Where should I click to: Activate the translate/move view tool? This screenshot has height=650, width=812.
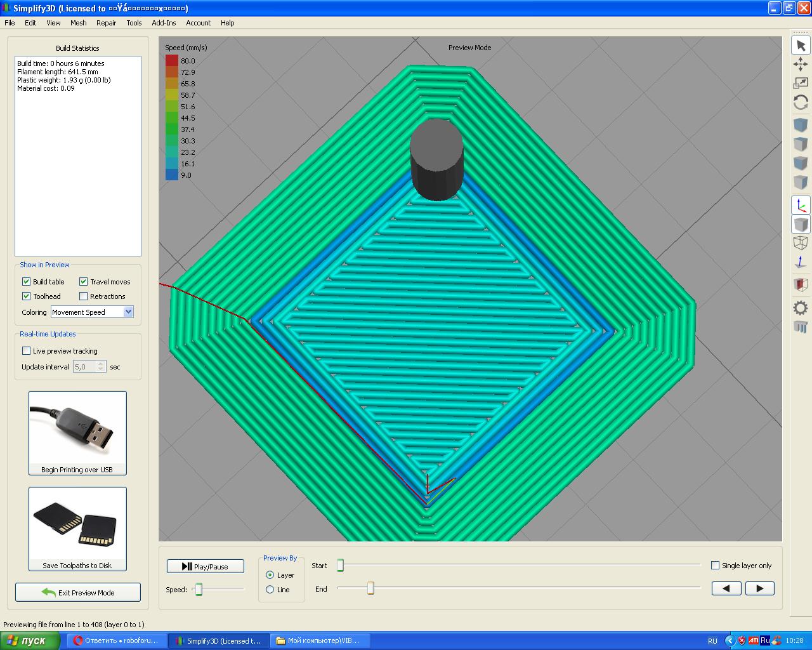pyautogui.click(x=801, y=64)
